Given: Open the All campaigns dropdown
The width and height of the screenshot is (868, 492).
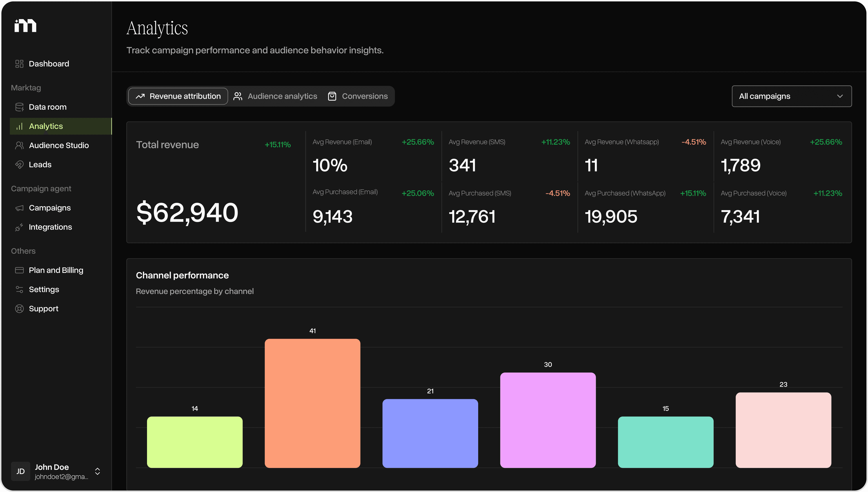Looking at the screenshot, I should click(791, 96).
